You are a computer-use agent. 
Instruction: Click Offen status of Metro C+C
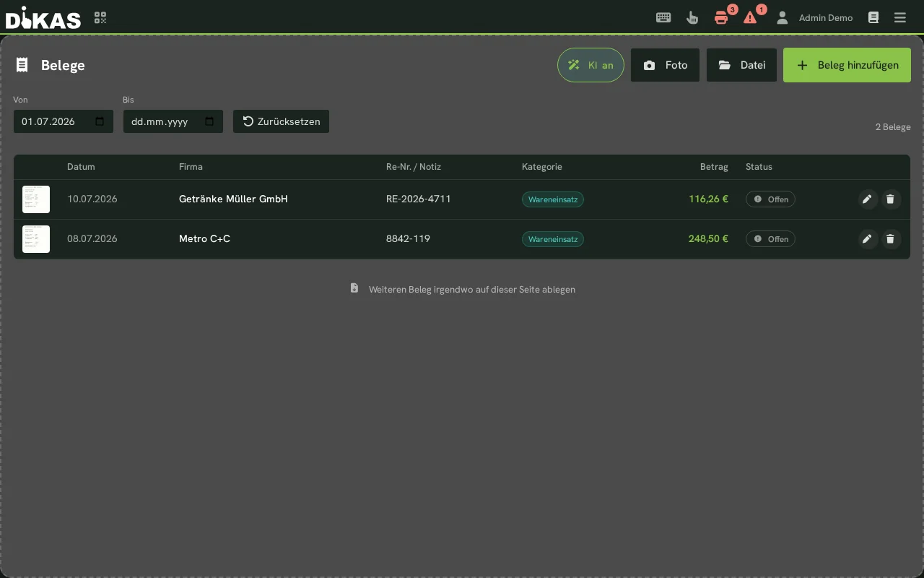coord(770,239)
